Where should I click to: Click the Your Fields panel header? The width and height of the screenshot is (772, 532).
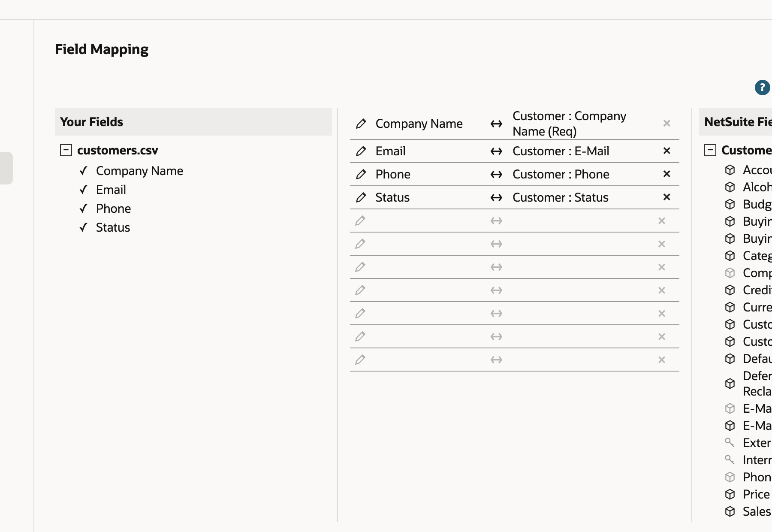click(x=193, y=122)
